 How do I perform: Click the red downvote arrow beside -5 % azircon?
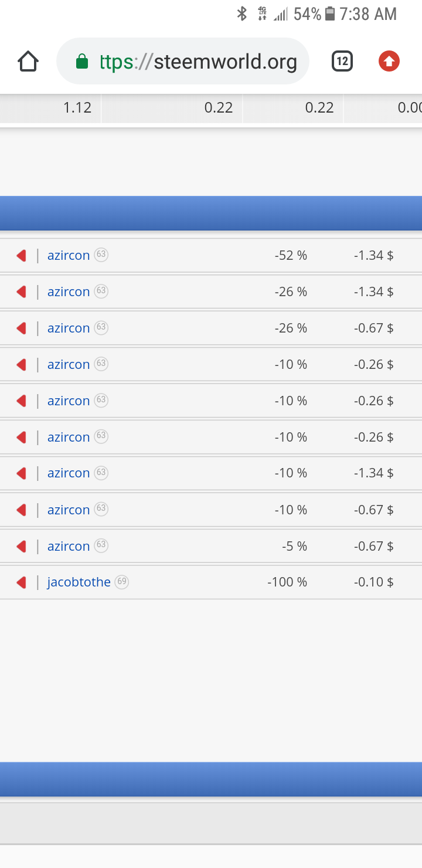coord(21,546)
